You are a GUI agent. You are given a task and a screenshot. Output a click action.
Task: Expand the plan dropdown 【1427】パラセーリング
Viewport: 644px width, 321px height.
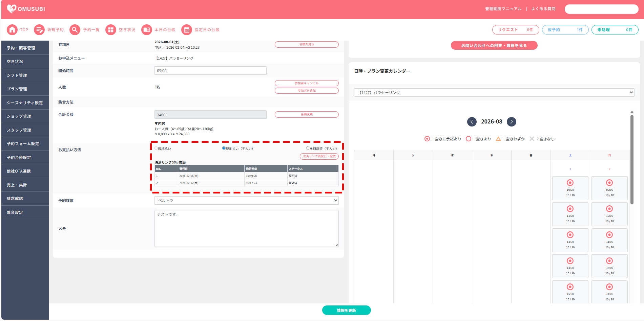coord(494,92)
